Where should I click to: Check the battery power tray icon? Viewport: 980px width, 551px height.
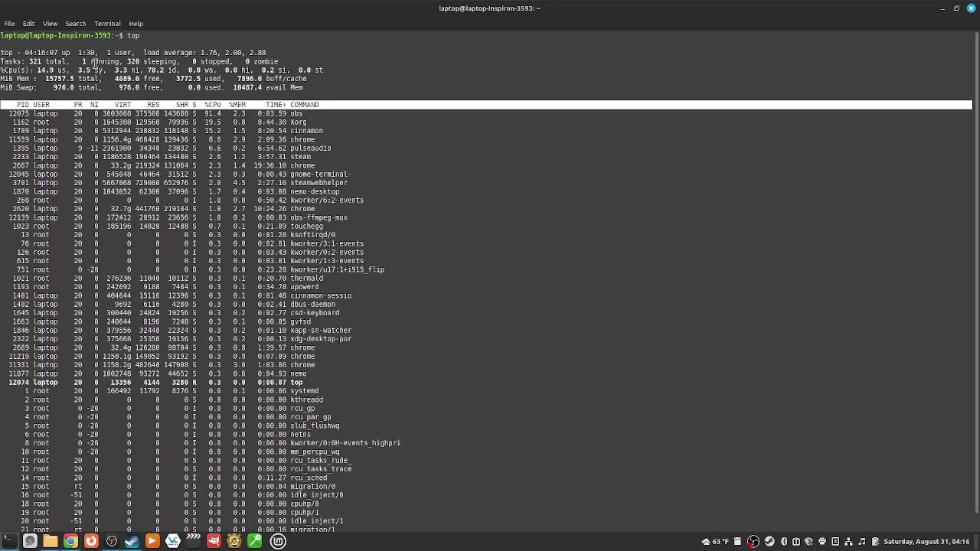[x=875, y=542]
